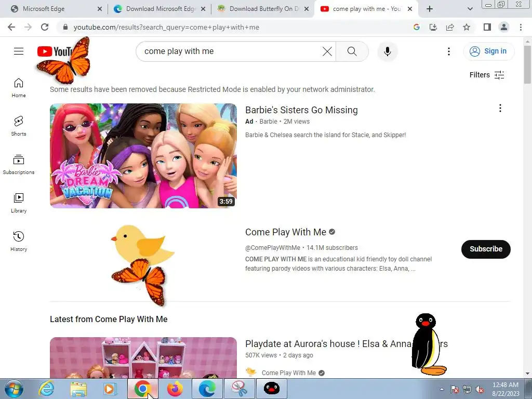Click the Google icon in address bar
The width and height of the screenshot is (532, 399).
[x=417, y=27]
